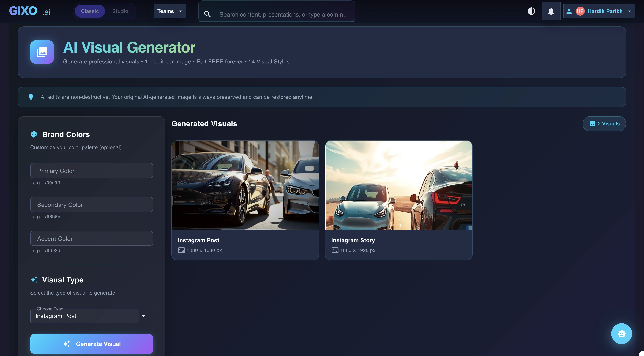Click the AI Visual Generator image icon

pyautogui.click(x=42, y=52)
